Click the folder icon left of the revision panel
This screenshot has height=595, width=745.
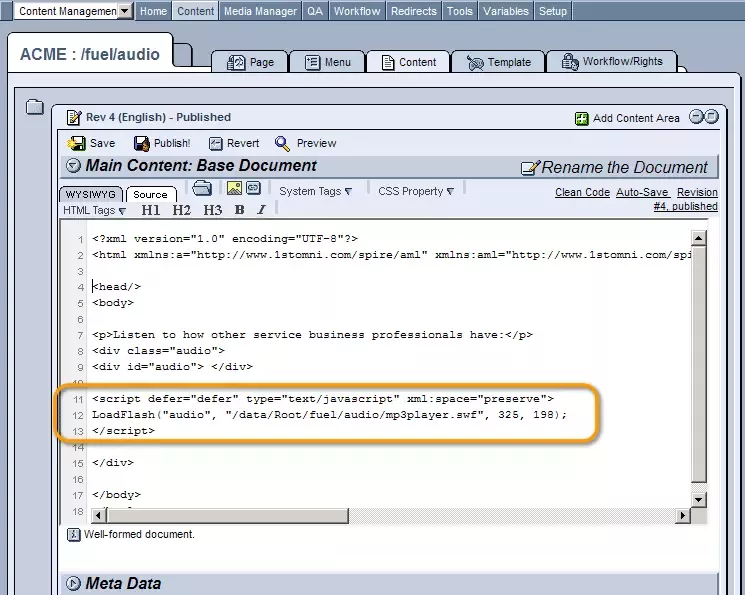(x=35, y=107)
